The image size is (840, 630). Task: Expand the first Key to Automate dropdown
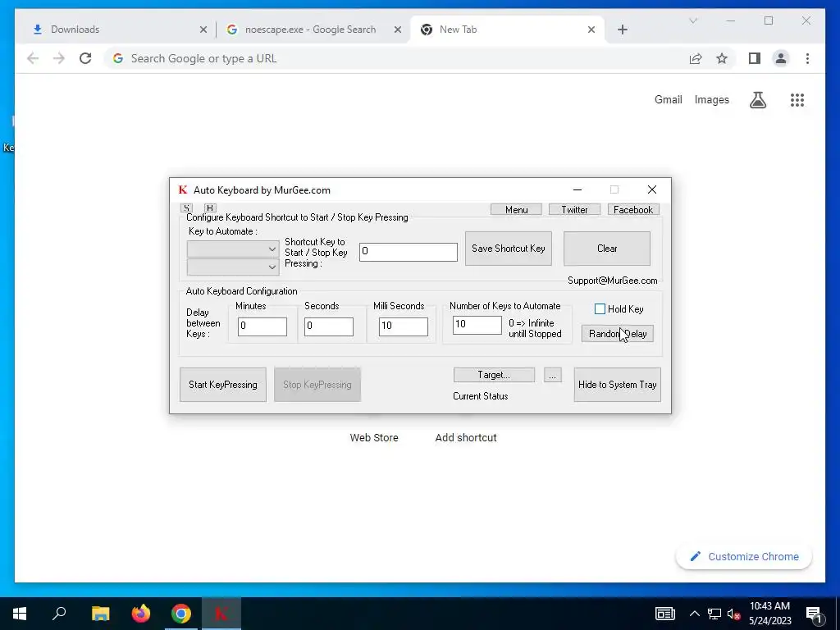click(x=232, y=249)
